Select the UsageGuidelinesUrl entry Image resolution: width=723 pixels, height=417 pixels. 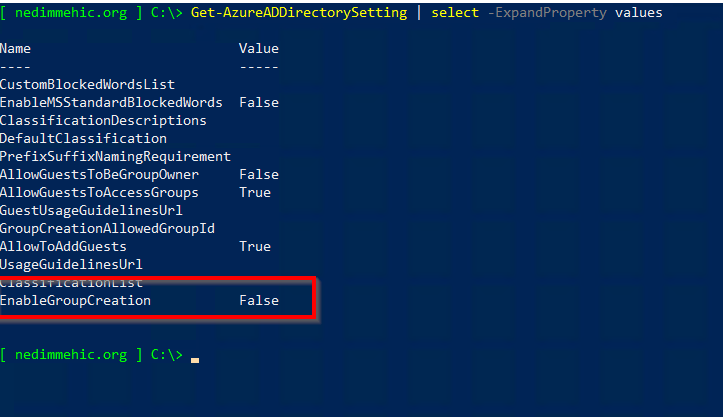(x=71, y=264)
